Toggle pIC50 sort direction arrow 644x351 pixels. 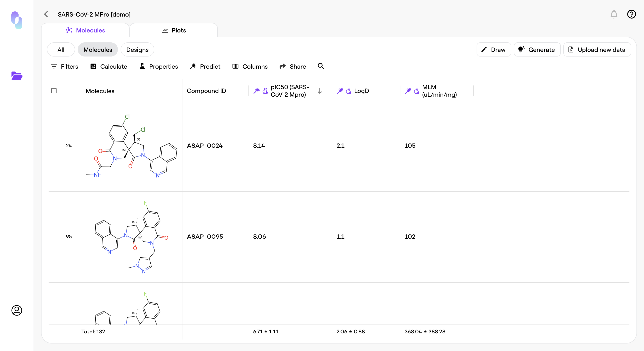pos(320,91)
